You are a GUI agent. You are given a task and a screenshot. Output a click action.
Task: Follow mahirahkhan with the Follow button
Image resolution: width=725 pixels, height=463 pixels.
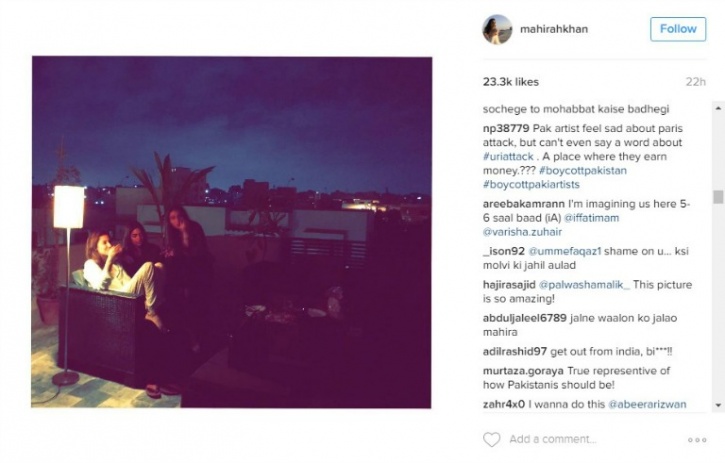tap(678, 29)
